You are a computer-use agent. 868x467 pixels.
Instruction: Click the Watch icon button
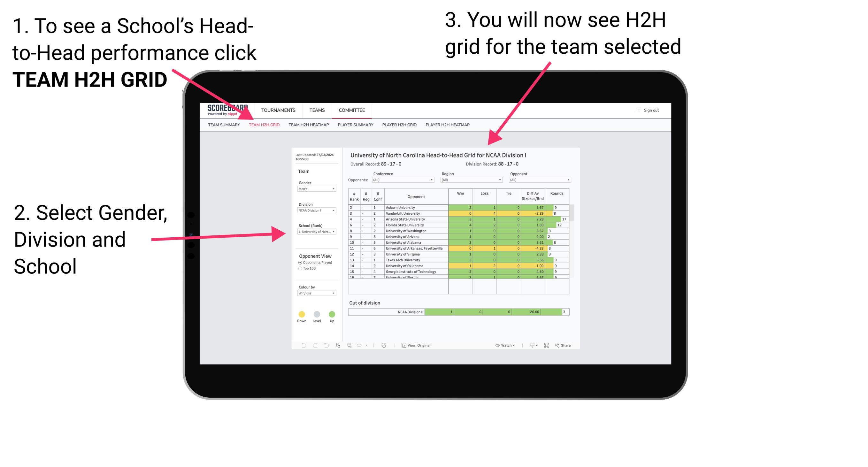point(503,345)
